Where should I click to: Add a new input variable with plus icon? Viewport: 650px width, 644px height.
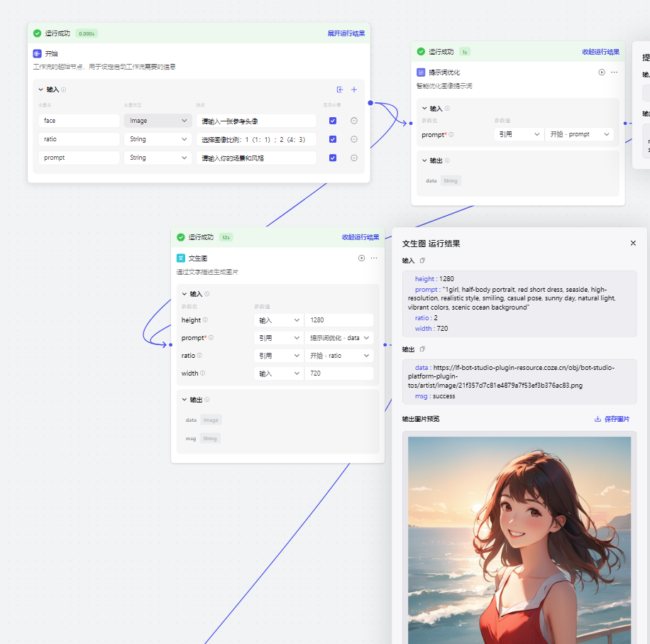[354, 89]
